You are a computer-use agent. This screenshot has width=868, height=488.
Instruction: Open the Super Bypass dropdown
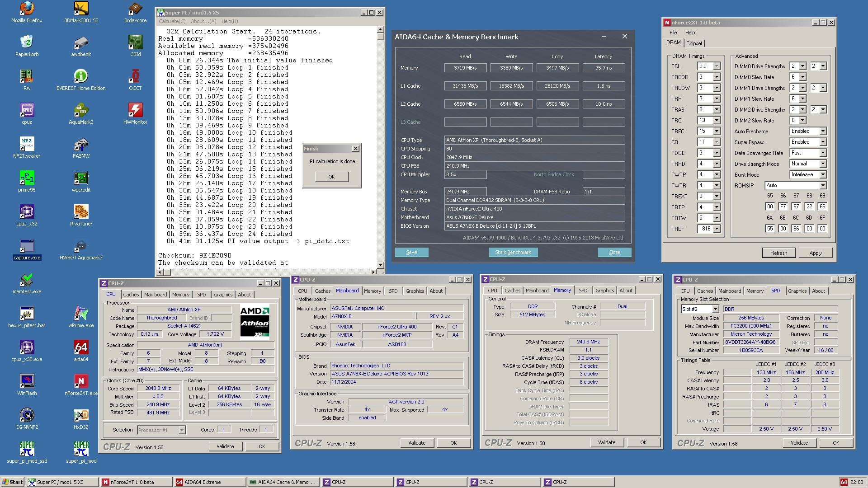823,142
